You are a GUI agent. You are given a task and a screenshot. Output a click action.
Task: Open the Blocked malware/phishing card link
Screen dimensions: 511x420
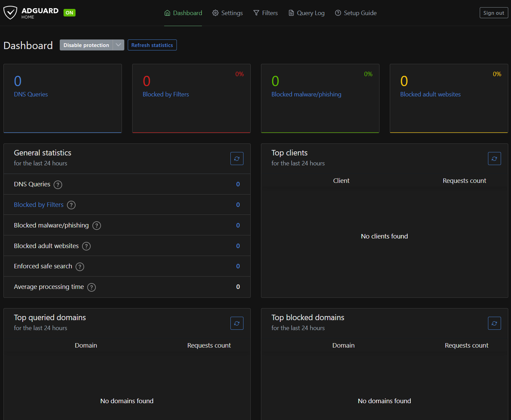tap(306, 94)
